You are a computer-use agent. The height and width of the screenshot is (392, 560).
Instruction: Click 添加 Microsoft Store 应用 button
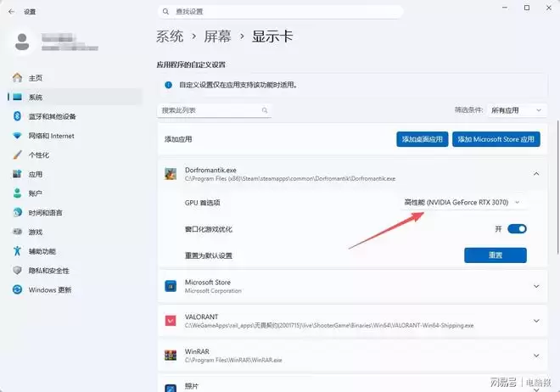point(496,139)
